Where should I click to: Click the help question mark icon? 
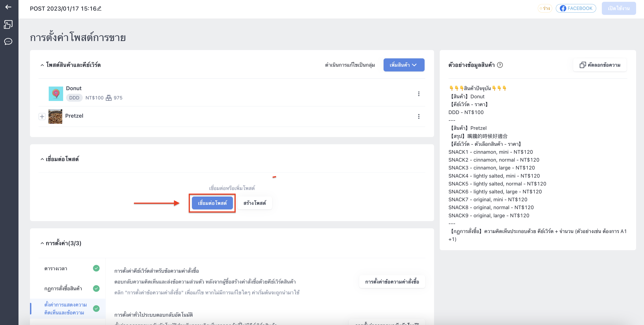point(500,65)
